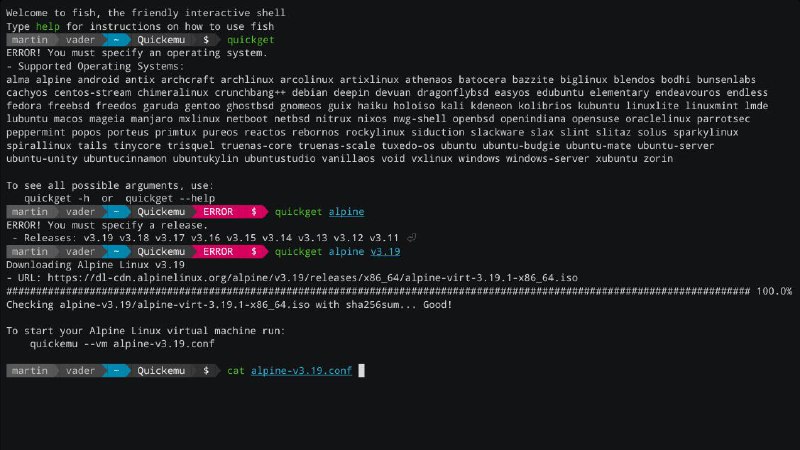The width and height of the screenshot is (800, 450).
Task: Select "opensuse" in the supported OS list
Action: [x=595, y=119]
